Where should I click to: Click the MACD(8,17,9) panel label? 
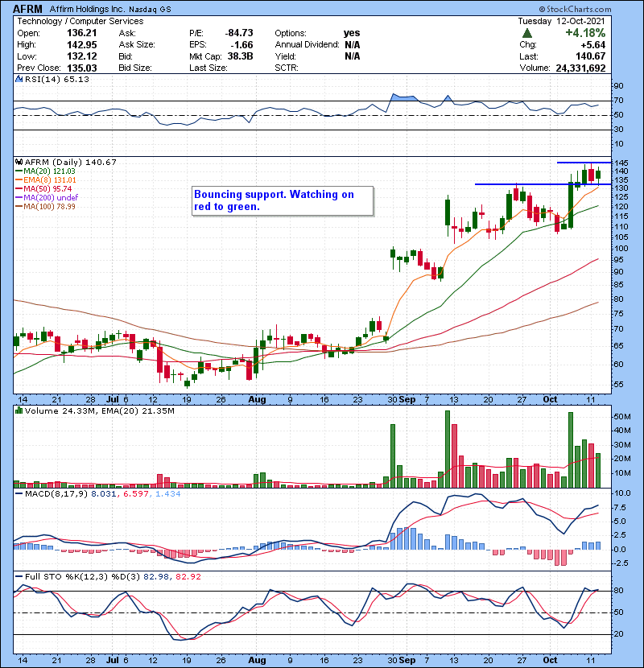tap(56, 494)
